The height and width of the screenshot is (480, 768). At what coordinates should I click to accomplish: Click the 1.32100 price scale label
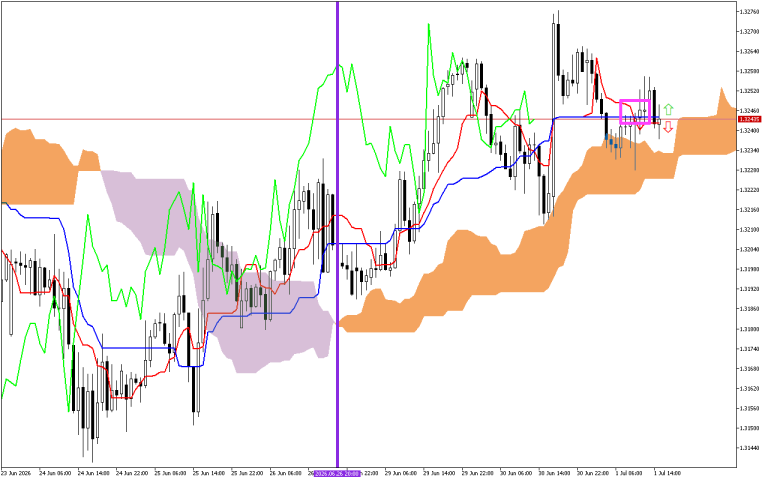coord(749,230)
